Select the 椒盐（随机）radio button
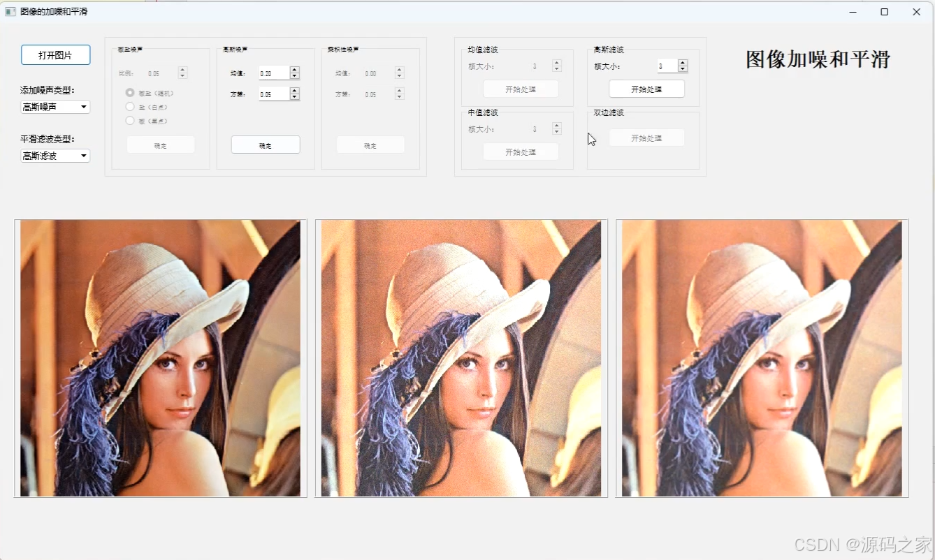 130,93
